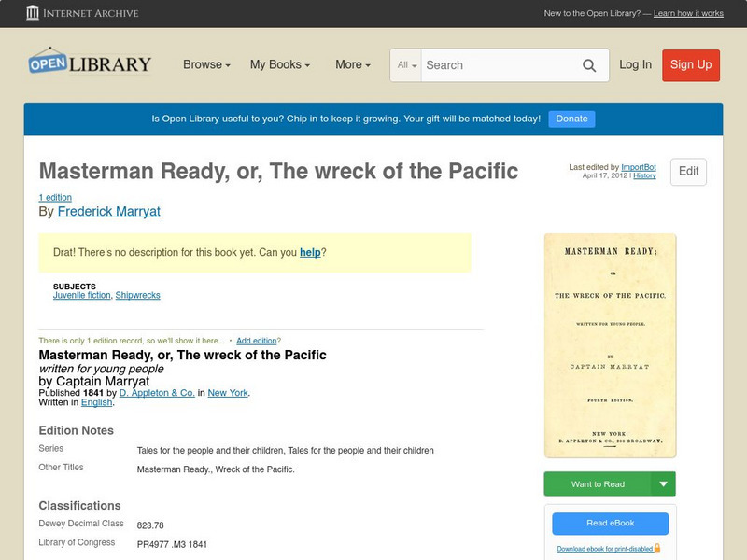Click the Donate button
The image size is (747, 560).
pos(571,119)
